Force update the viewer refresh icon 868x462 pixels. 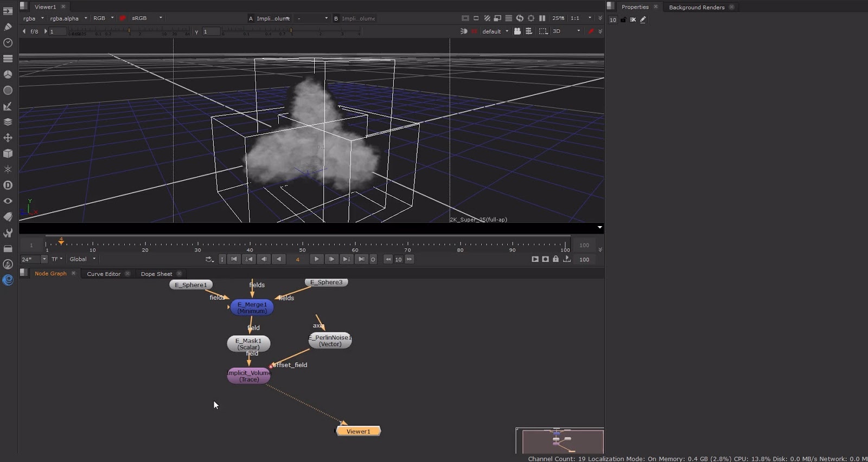[520, 18]
